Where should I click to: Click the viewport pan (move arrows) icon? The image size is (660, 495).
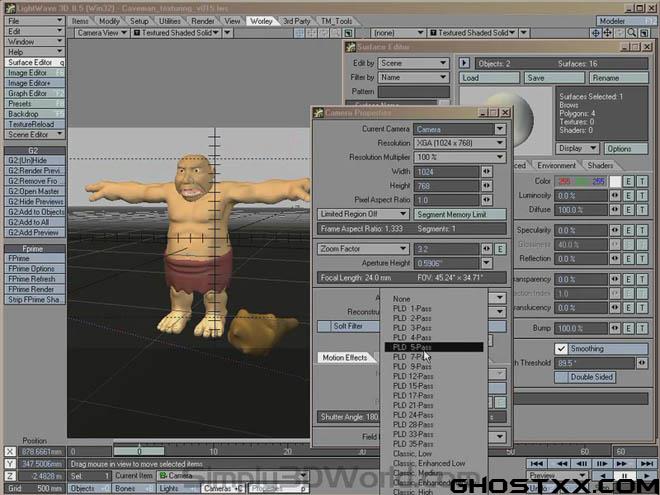tap(607, 33)
